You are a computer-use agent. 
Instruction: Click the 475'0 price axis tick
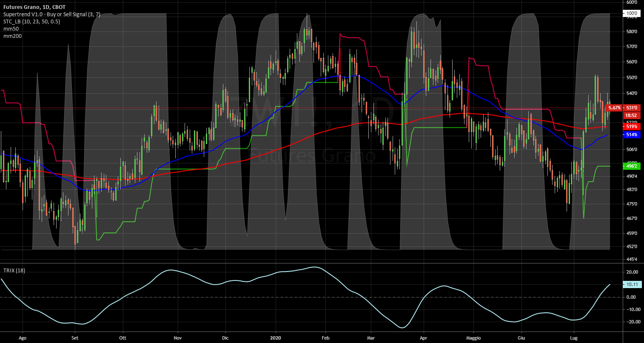click(x=632, y=204)
